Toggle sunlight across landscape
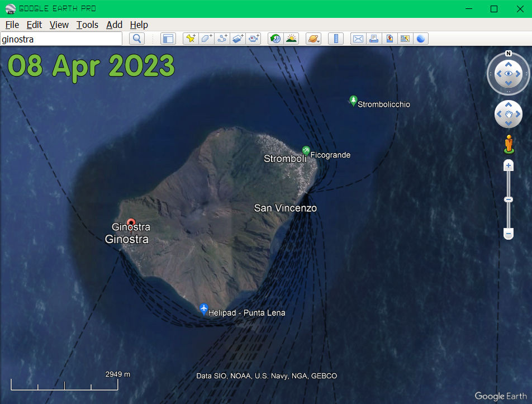Screen dimensions: 532x404 291,39
